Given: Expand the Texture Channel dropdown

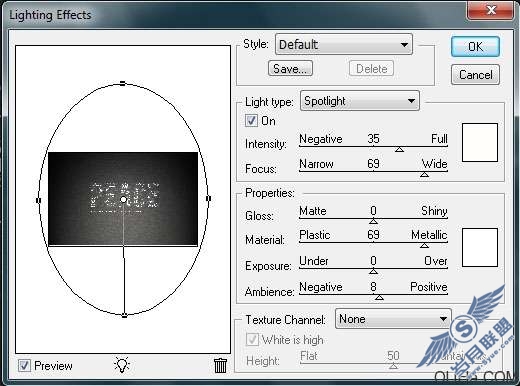Looking at the screenshot, I should point(393,319).
